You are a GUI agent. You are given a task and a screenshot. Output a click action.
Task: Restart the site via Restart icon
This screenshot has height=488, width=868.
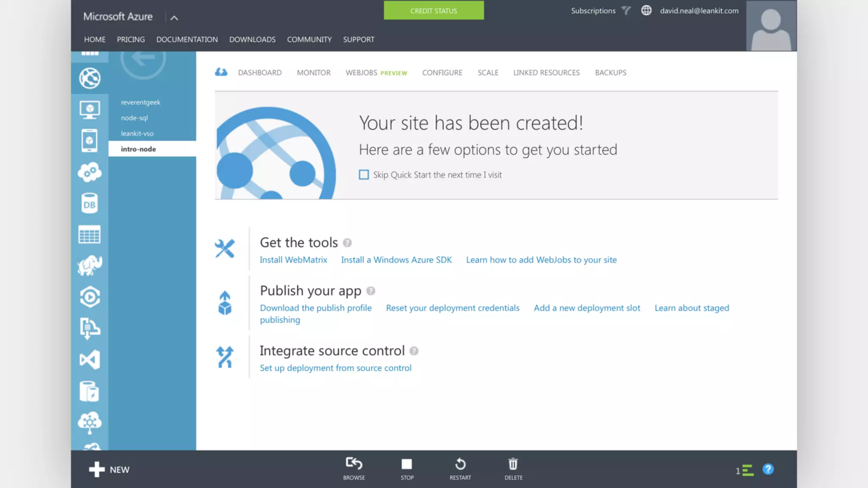click(460, 464)
